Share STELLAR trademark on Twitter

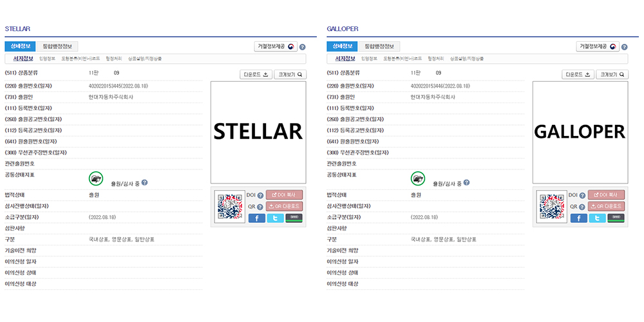tap(275, 218)
